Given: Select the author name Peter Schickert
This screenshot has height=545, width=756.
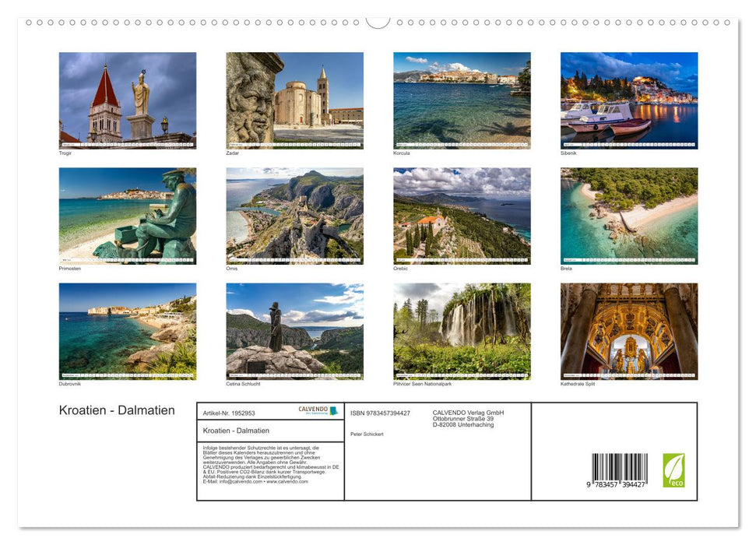Looking at the screenshot, I should (x=368, y=434).
